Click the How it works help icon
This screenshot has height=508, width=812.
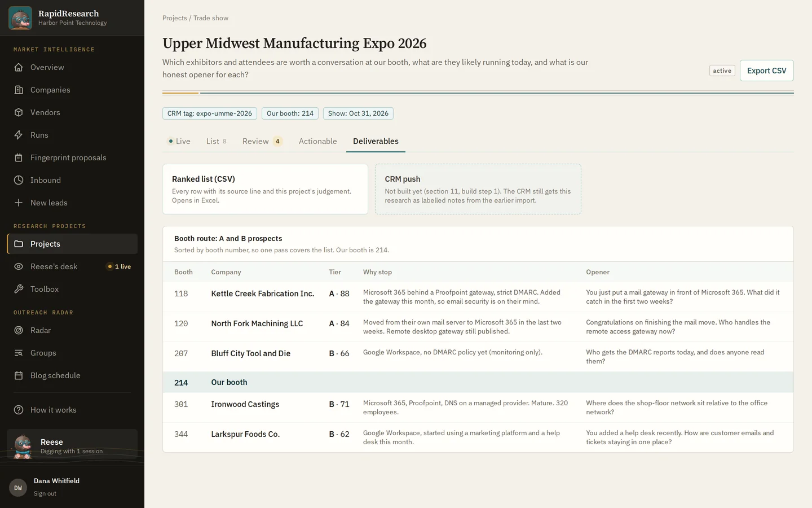[19, 410]
